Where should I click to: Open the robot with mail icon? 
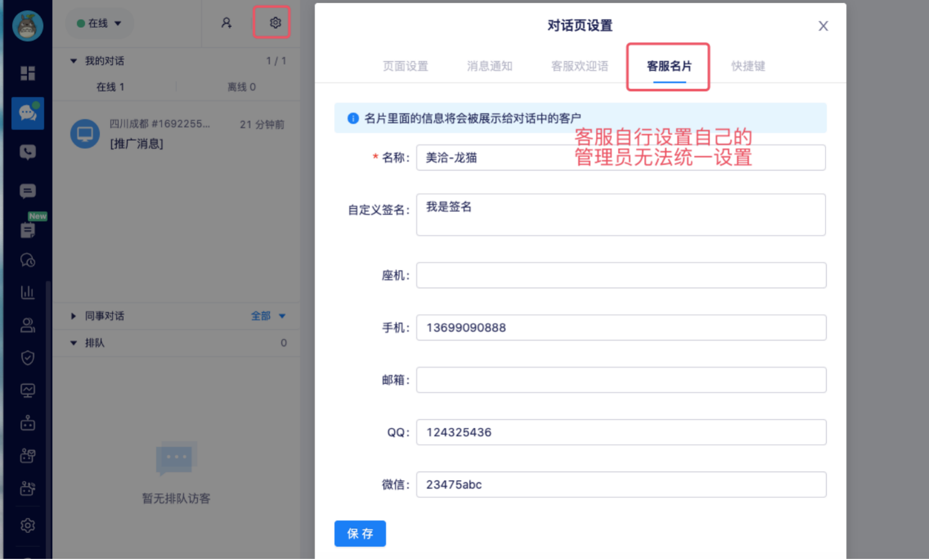[28, 455]
